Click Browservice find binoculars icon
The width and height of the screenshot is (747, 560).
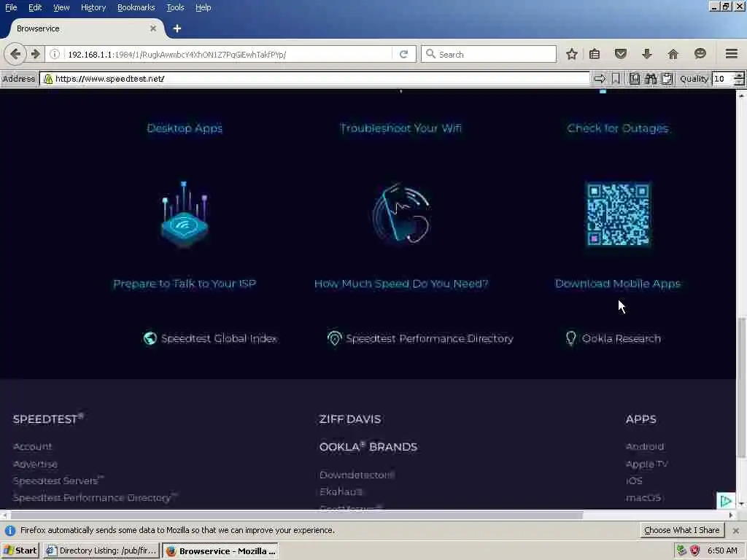651,79
